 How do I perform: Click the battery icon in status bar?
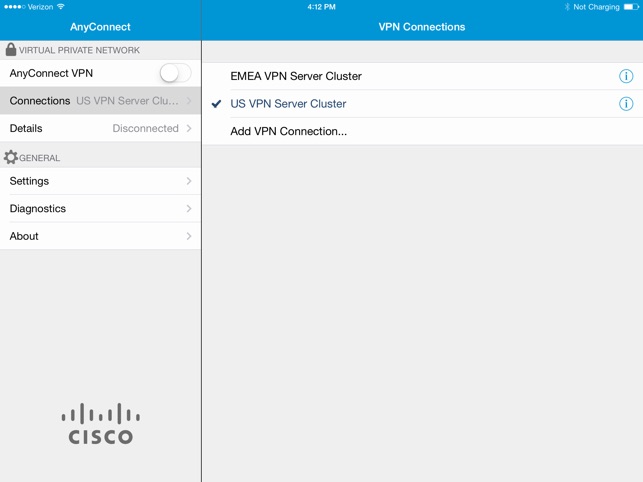[x=631, y=7]
